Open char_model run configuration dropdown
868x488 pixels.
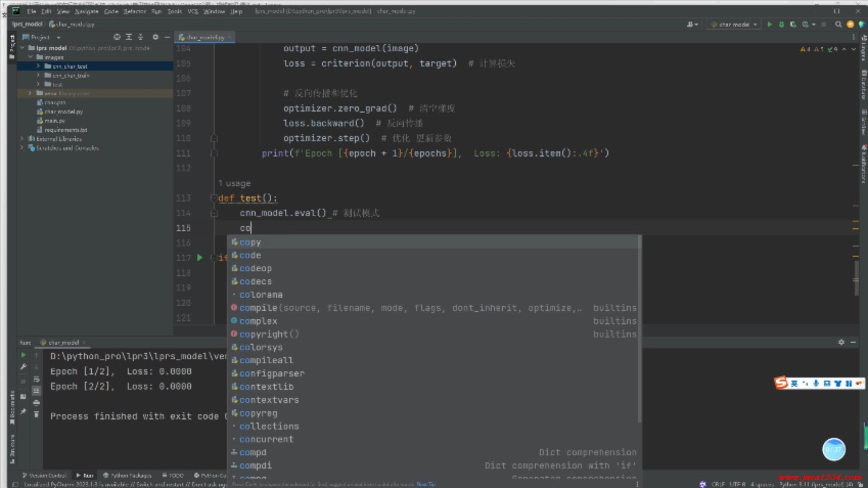pos(735,24)
